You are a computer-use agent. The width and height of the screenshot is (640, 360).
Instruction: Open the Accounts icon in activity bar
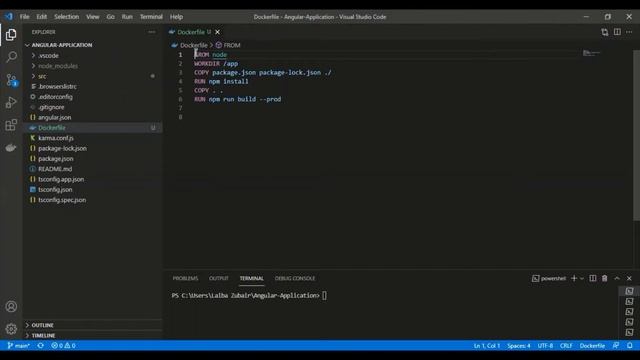pyautogui.click(x=11, y=307)
